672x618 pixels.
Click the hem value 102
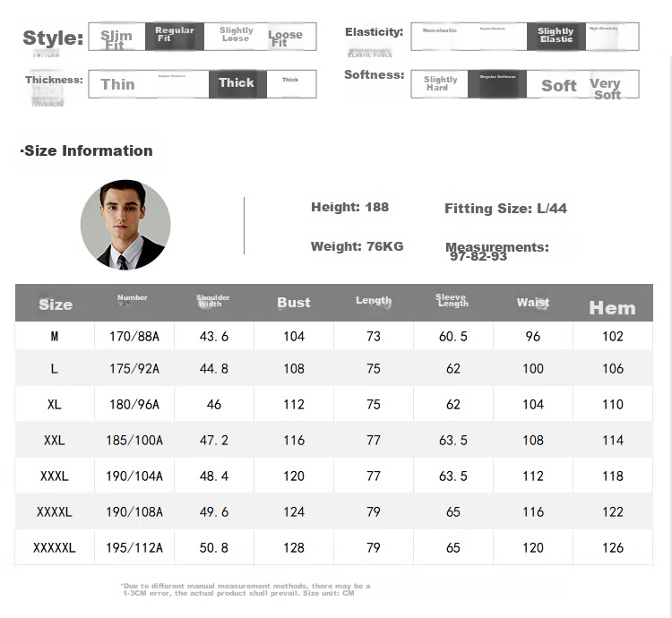tap(613, 337)
